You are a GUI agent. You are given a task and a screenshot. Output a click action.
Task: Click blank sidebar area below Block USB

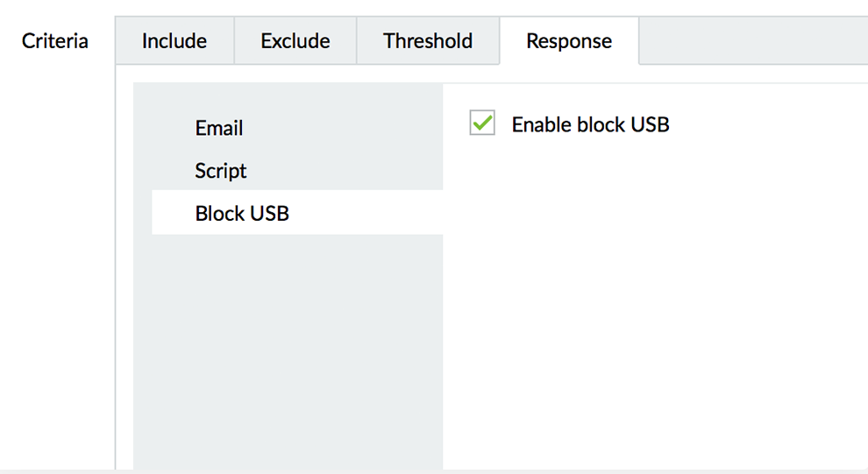click(x=289, y=350)
